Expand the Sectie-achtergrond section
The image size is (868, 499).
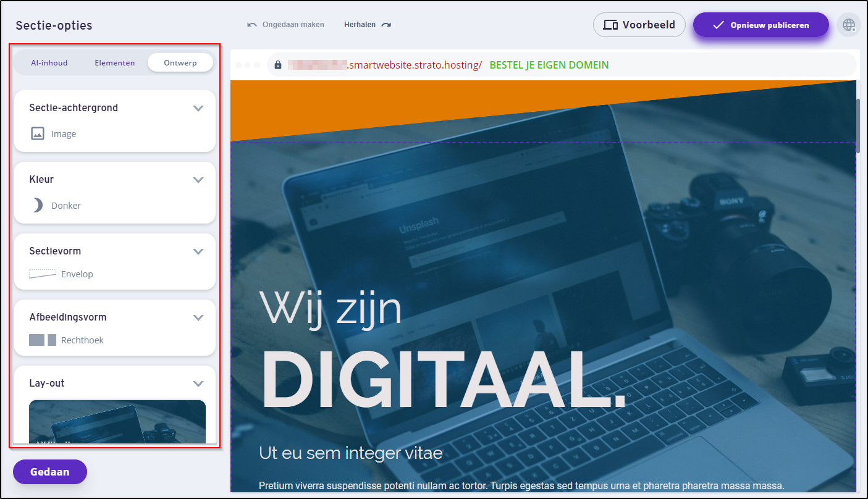coord(198,107)
